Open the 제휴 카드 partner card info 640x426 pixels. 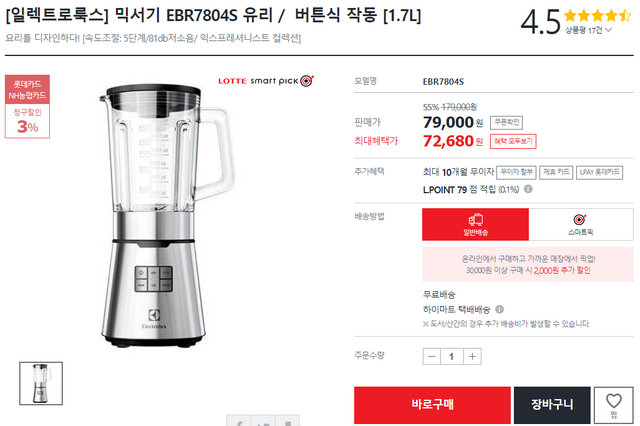[556, 172]
